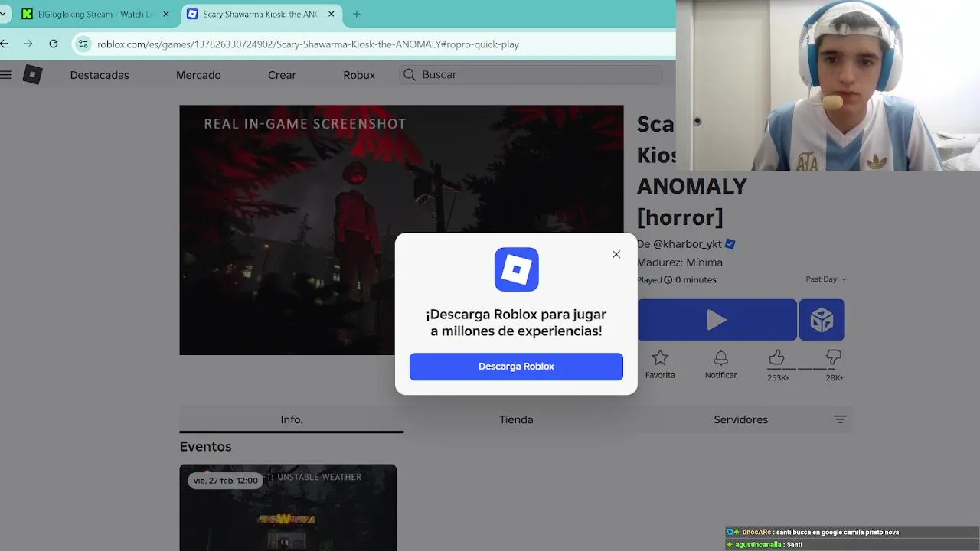The image size is (980, 551).
Task: Click the Roblox logo in popup
Action: pos(517,269)
